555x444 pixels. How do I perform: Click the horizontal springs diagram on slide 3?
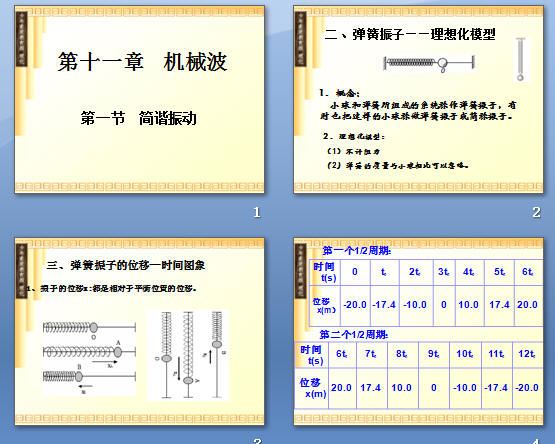point(89,358)
